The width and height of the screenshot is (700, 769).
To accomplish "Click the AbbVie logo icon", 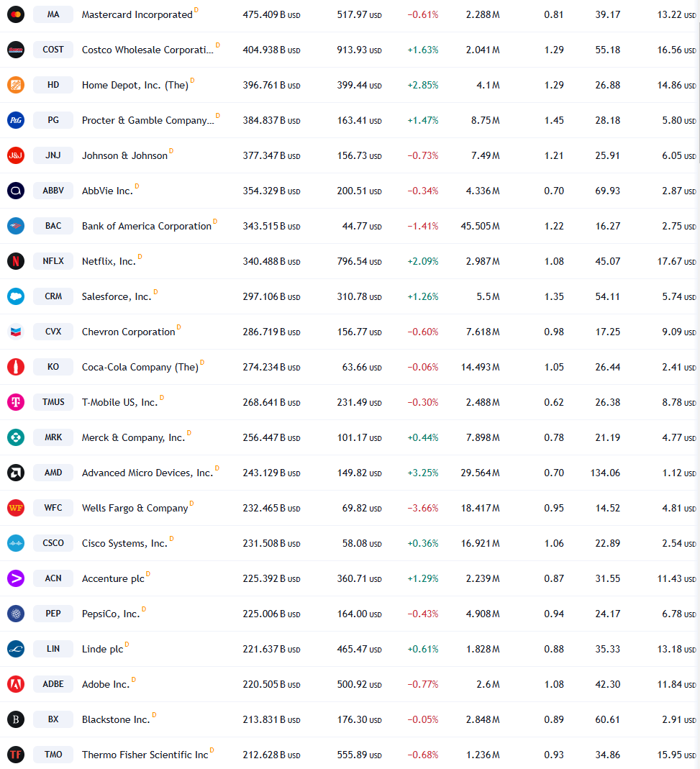I will [x=16, y=191].
